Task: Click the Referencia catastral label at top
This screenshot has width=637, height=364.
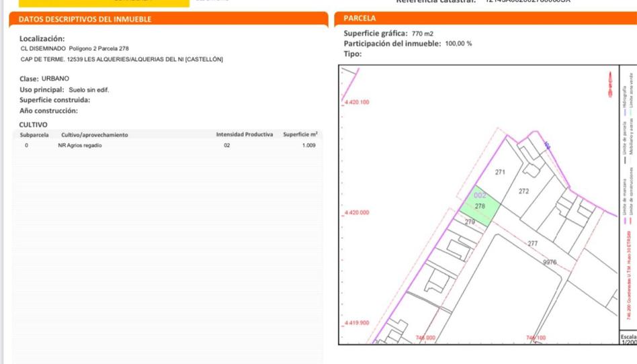Action: coord(437,2)
